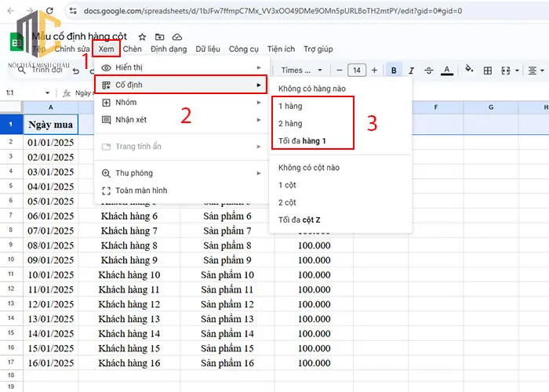The width and height of the screenshot is (549, 392).
Task: Click the fullscreen icon beside Toàn màn hình
Action: [106, 191]
